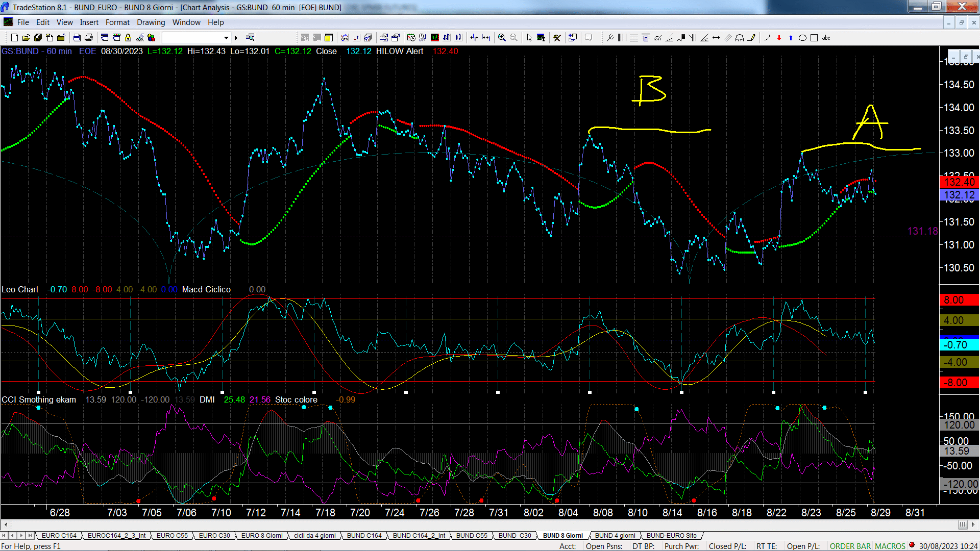Select the Pencil freehand tool

[x=751, y=38]
